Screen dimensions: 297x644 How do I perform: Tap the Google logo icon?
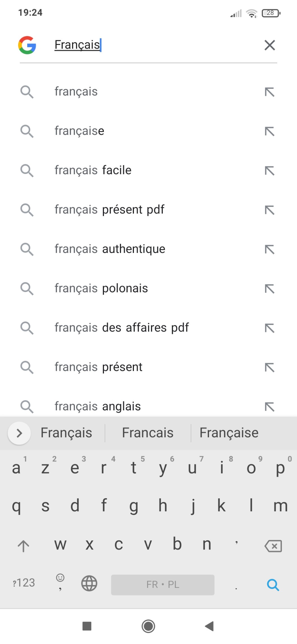tap(27, 45)
